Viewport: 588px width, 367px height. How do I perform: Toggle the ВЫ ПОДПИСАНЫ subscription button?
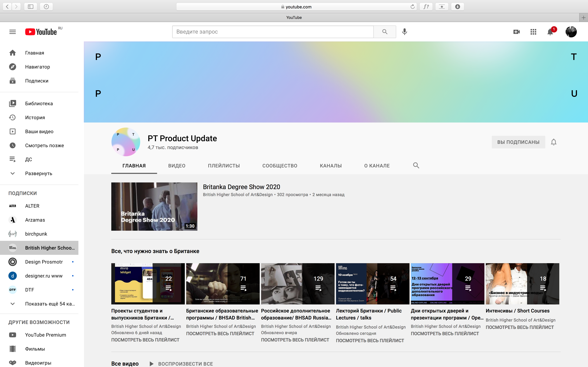pyautogui.click(x=518, y=142)
